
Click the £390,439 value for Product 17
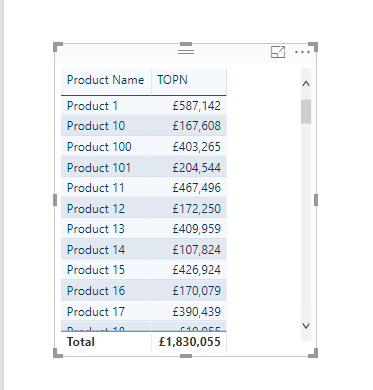(196, 312)
